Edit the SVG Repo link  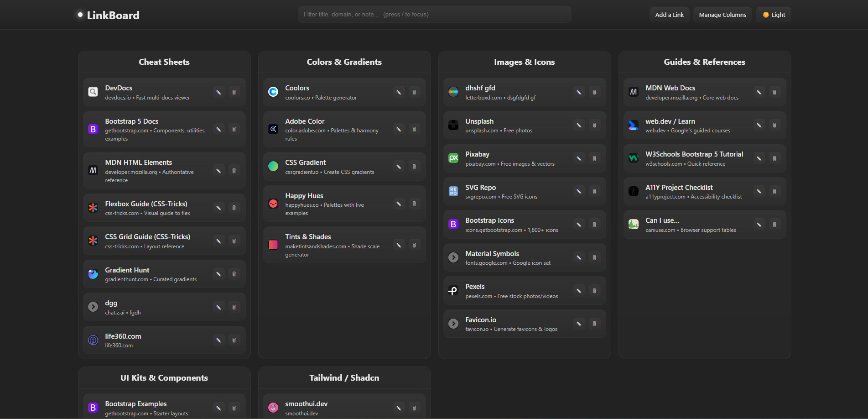[x=579, y=191]
